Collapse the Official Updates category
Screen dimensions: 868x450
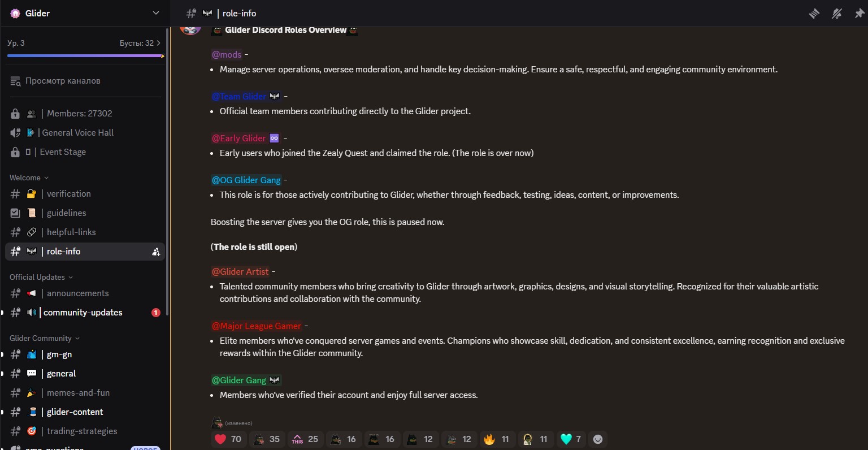click(41, 278)
